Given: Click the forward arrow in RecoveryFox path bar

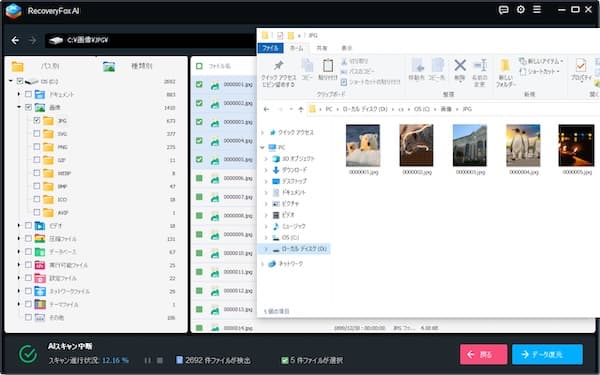Looking at the screenshot, I should click(33, 40).
